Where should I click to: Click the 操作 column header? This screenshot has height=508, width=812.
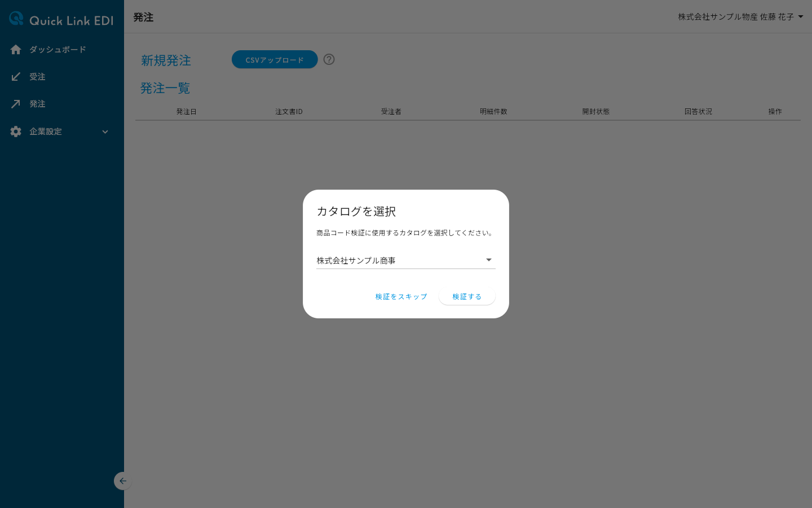pos(775,112)
